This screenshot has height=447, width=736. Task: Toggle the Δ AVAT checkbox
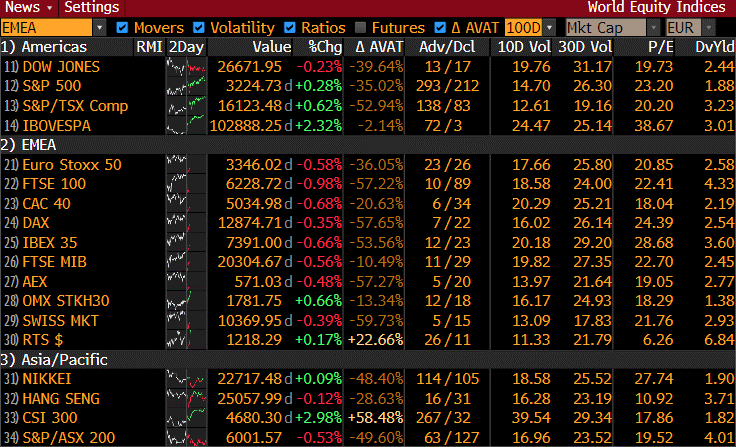440,28
